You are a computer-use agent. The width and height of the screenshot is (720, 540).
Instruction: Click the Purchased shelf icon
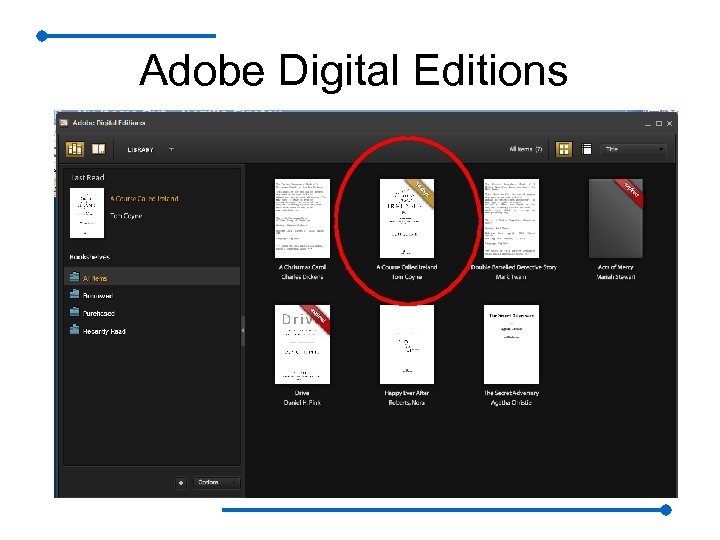(74, 312)
